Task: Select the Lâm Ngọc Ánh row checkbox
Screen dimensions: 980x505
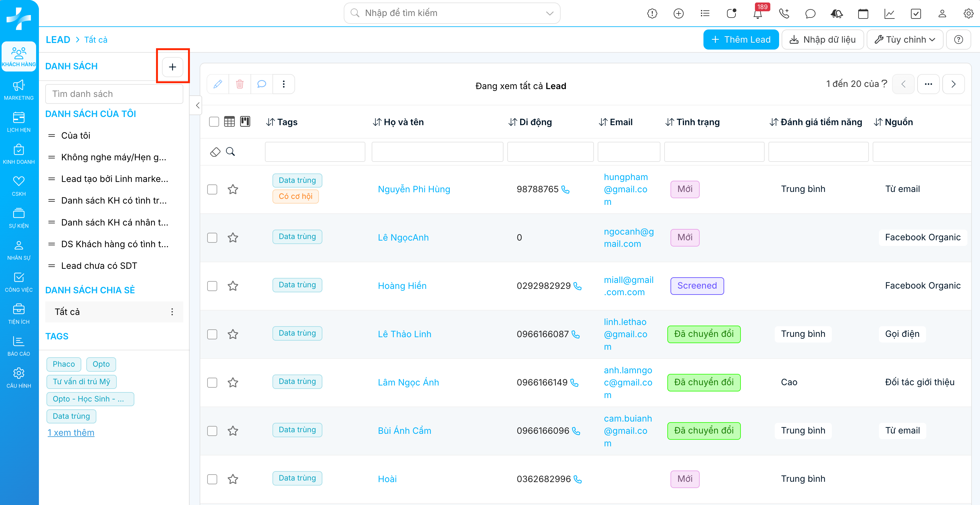Action: click(212, 383)
